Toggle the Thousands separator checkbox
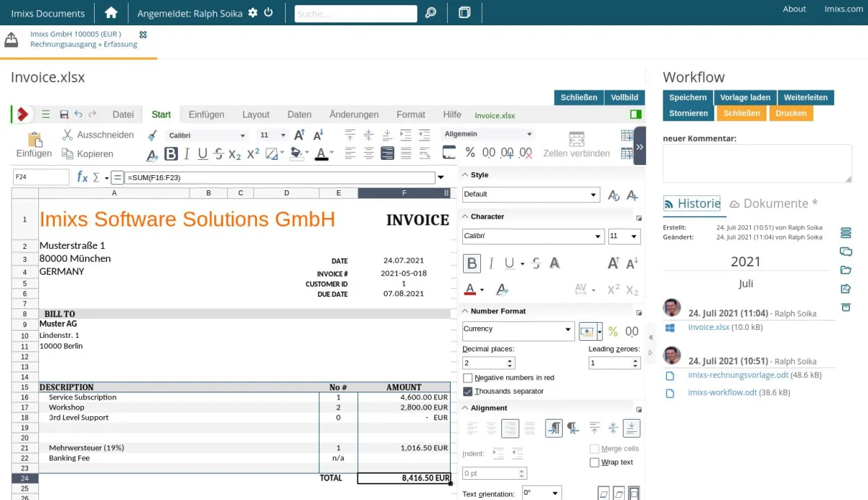Image resolution: width=868 pixels, height=500 pixels. point(467,391)
